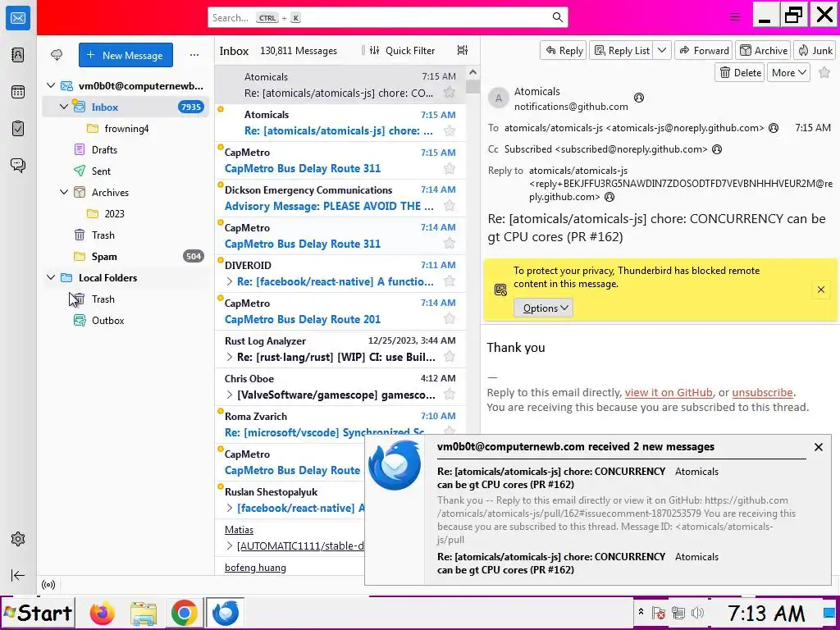
Task: Collapse the vm0b0t@computernewb account
Action: click(x=51, y=85)
